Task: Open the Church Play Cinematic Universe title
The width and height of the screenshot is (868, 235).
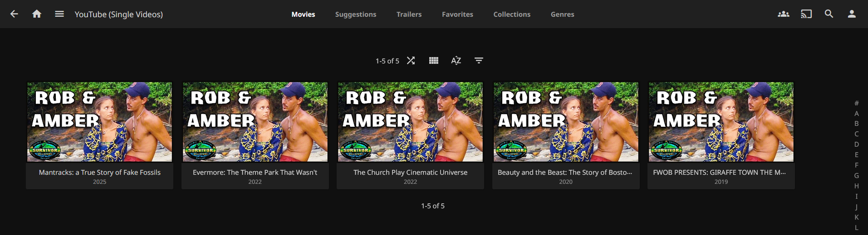Action: point(410,173)
